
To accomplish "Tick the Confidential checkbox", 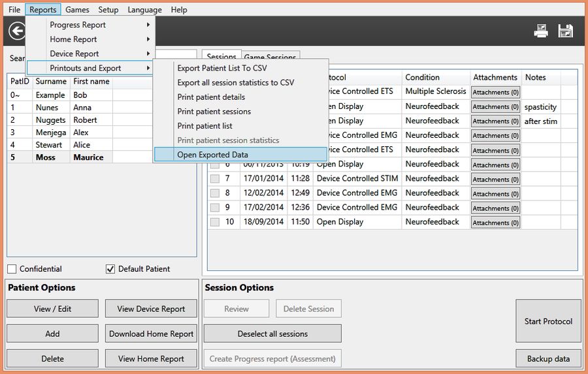I will [12, 269].
